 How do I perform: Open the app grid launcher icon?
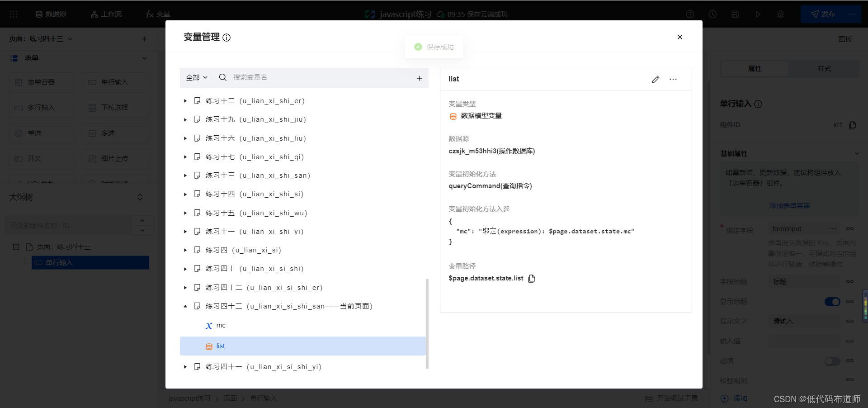pyautogui.click(x=14, y=14)
